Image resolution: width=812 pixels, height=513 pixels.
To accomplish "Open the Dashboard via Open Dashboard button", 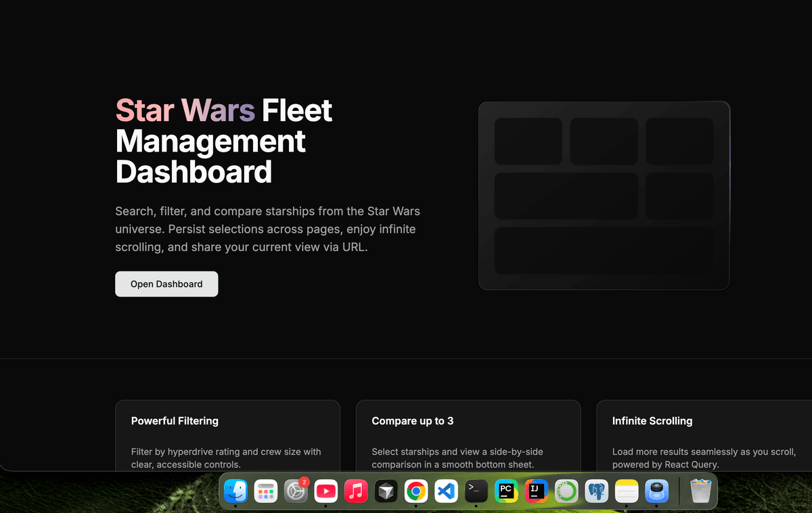I will [166, 284].
